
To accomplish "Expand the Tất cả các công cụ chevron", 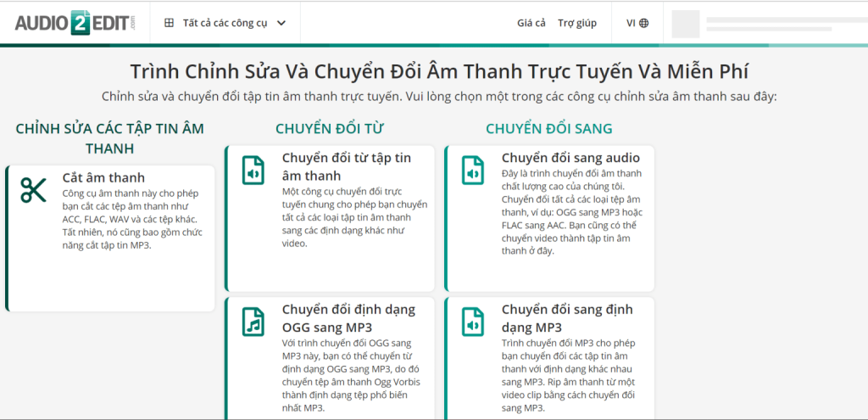I will tap(281, 23).
